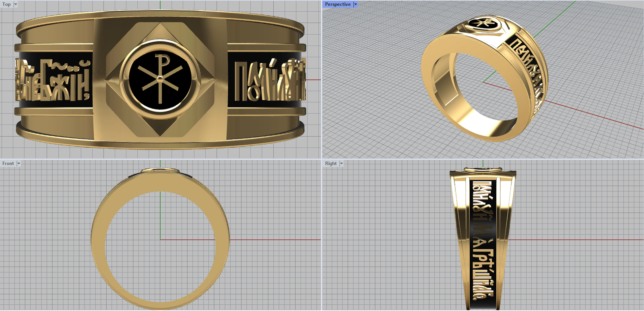This screenshot has height=311, width=644.
Task: Pick the right inscription text in Top view
Action: pyautogui.click(x=268, y=81)
